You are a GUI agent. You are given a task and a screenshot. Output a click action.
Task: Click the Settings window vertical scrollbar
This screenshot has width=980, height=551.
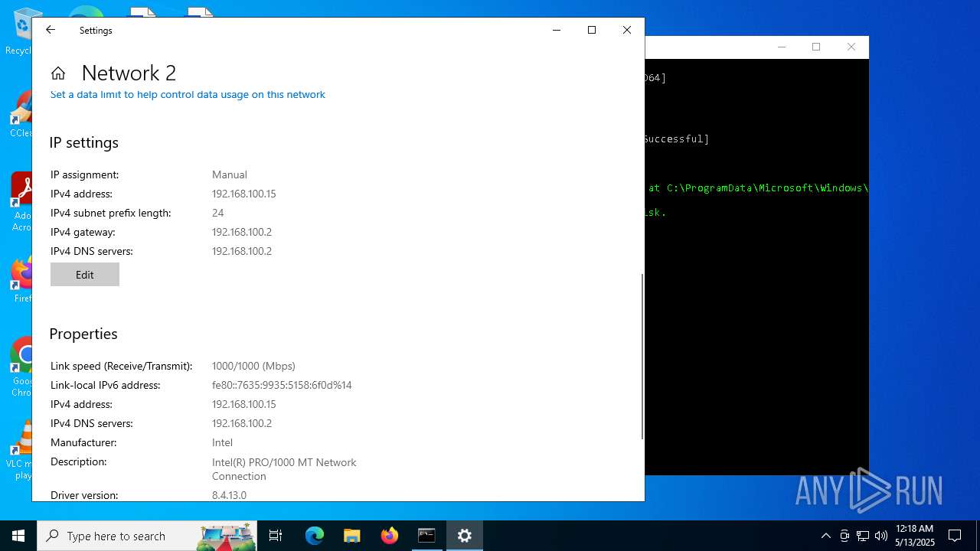(x=642, y=356)
